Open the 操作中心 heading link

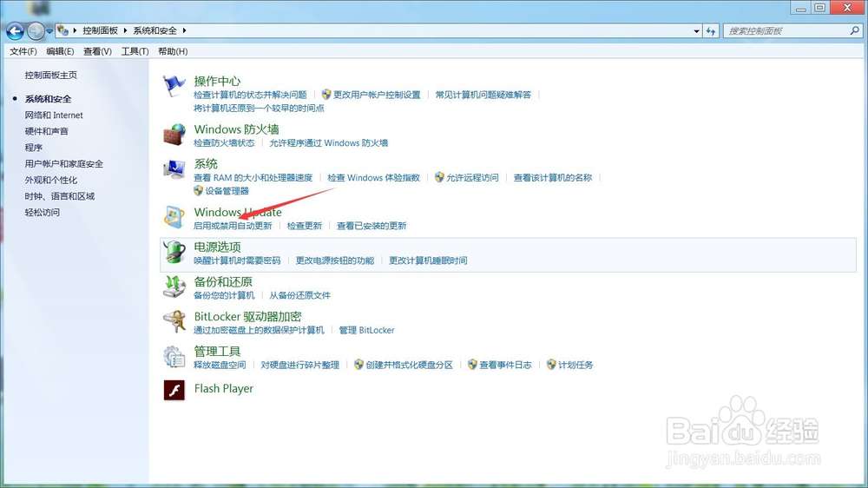coord(217,81)
